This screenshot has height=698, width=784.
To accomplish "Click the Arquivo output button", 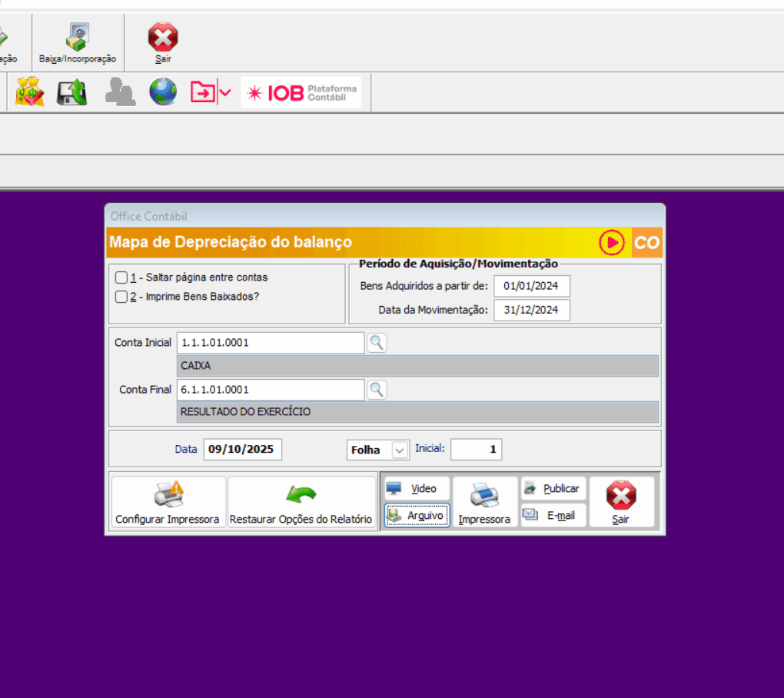I will 417,516.
